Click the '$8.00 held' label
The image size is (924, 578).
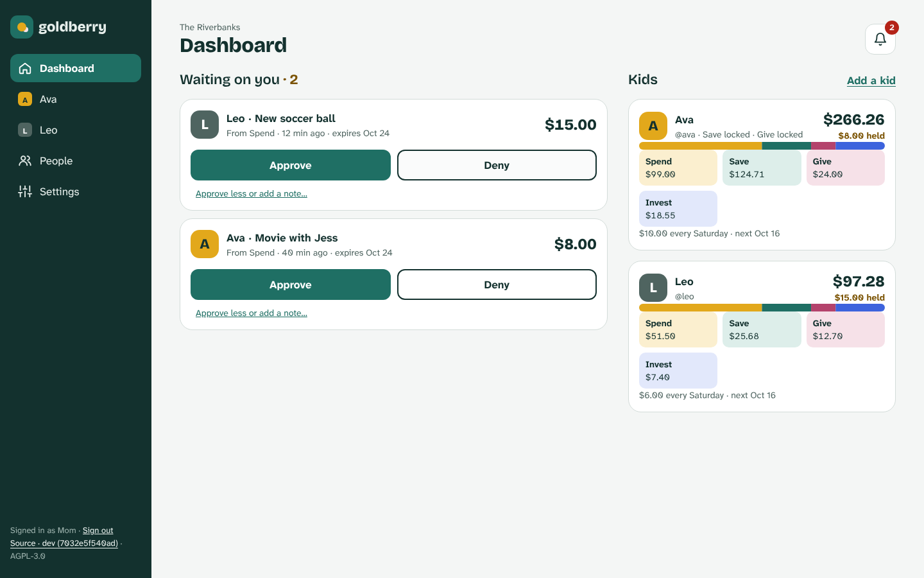tap(861, 136)
